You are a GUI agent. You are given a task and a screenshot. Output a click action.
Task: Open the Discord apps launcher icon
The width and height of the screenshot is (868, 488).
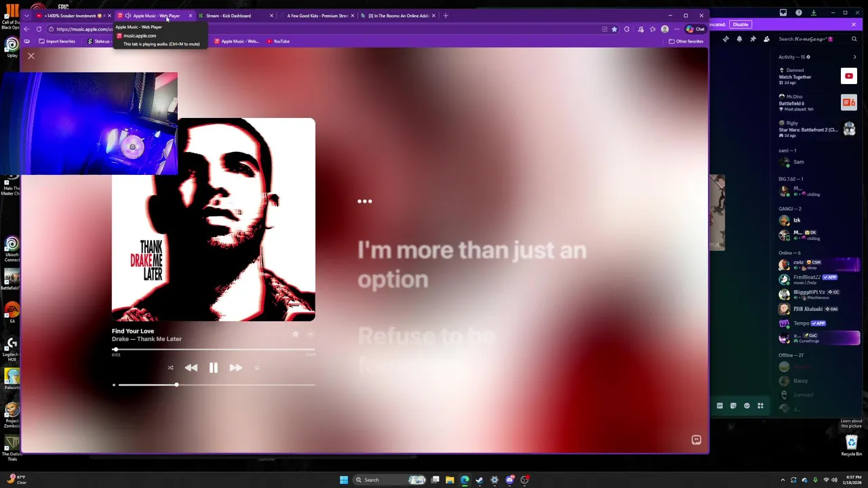(x=760, y=406)
